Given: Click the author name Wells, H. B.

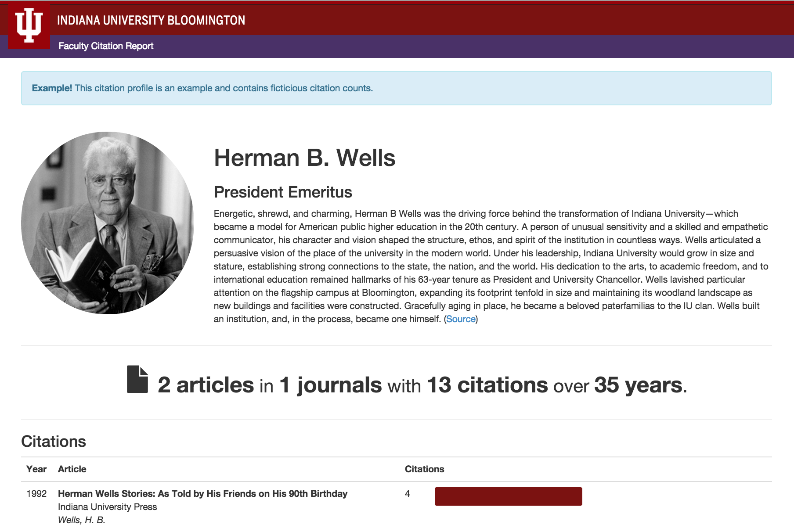Looking at the screenshot, I should coord(82,520).
